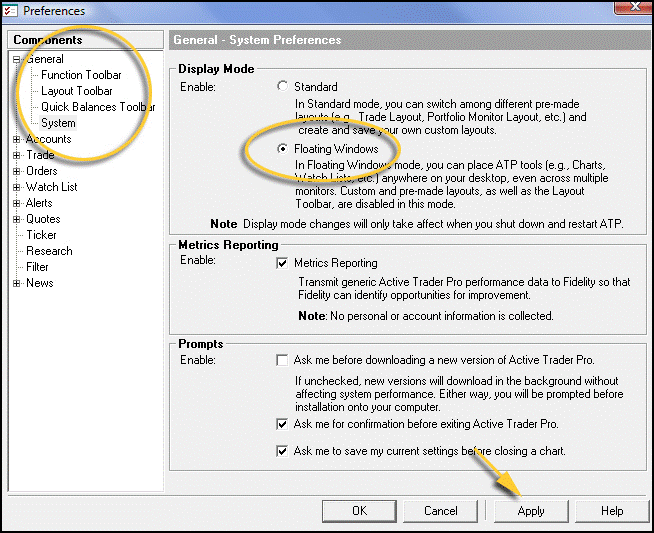Screen dimensions: 654x533
Task: Expand the Alerts tree node
Action: 17,203
